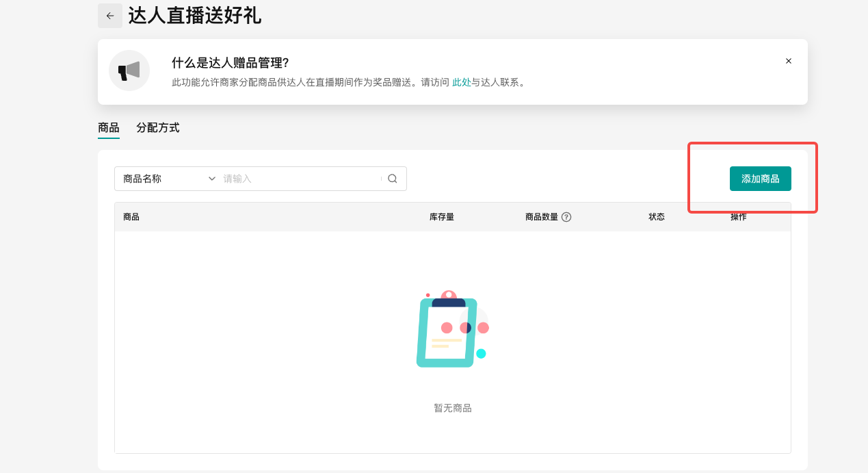Screen dimensions: 868x473
Task: Click the 商品 column header in the table
Action: tap(131, 217)
